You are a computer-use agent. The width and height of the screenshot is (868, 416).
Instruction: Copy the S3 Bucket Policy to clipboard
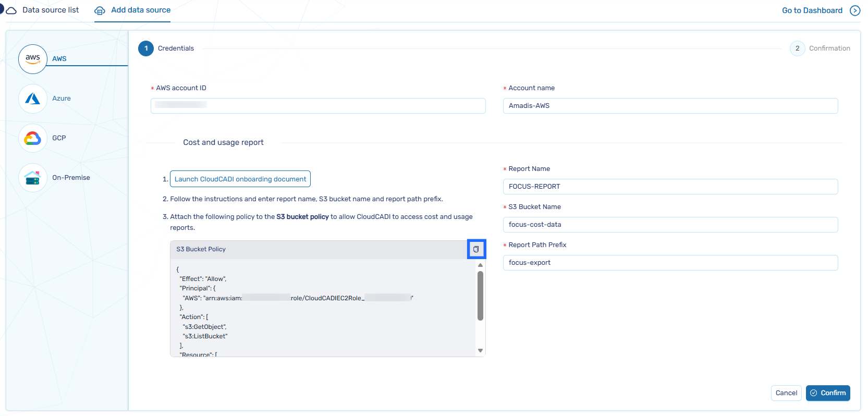click(476, 249)
